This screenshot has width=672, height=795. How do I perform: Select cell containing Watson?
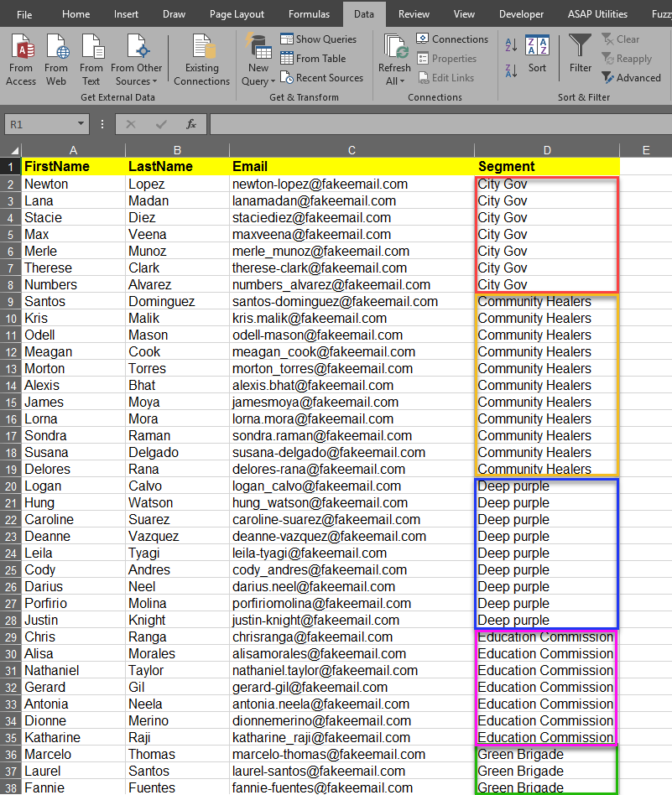pos(177,502)
